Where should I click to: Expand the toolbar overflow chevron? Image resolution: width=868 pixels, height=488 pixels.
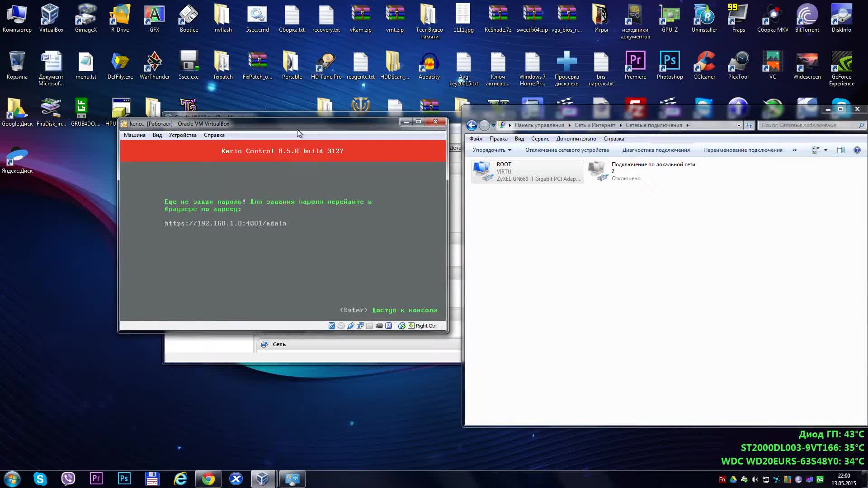794,150
